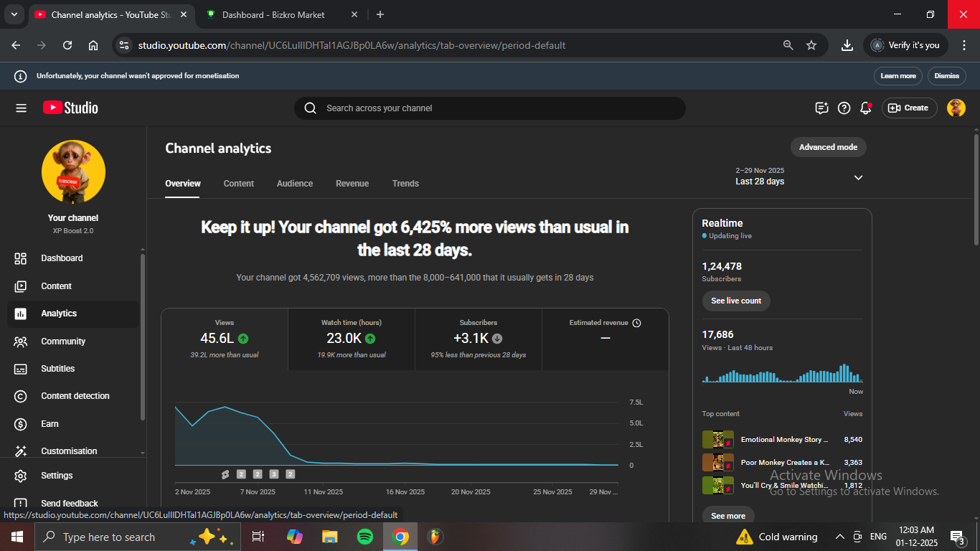Dismiss the monetisation notification banner

(x=946, y=76)
